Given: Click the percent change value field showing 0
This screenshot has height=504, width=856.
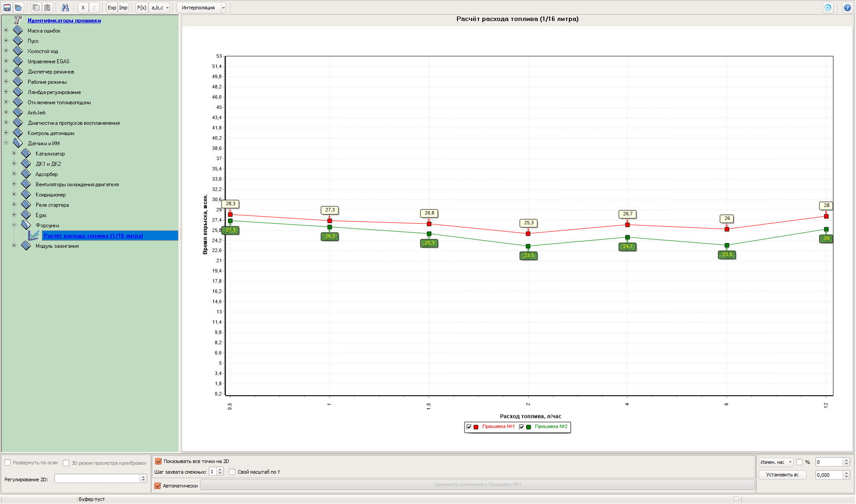Looking at the screenshot, I should tap(829, 462).
